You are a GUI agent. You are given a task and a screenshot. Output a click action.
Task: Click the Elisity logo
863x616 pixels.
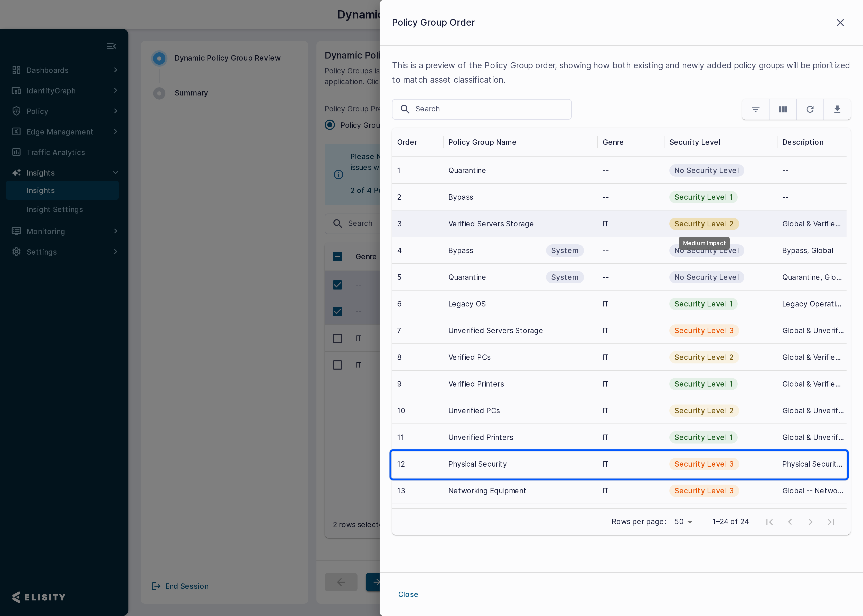pos(38,597)
